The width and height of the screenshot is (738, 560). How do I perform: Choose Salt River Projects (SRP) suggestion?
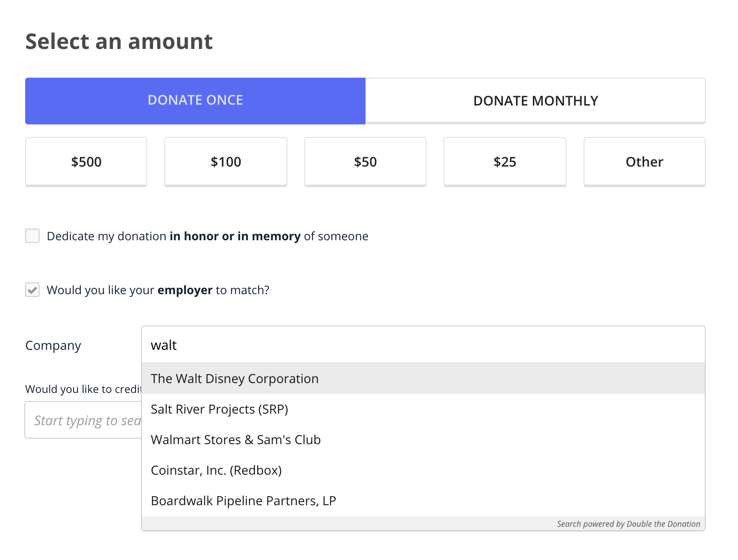423,409
